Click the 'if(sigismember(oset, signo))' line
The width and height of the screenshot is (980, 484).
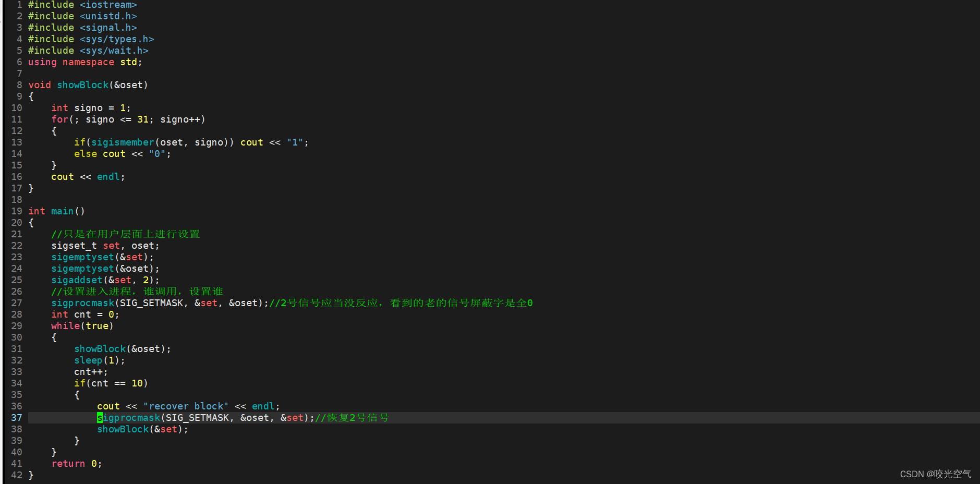[191, 142]
